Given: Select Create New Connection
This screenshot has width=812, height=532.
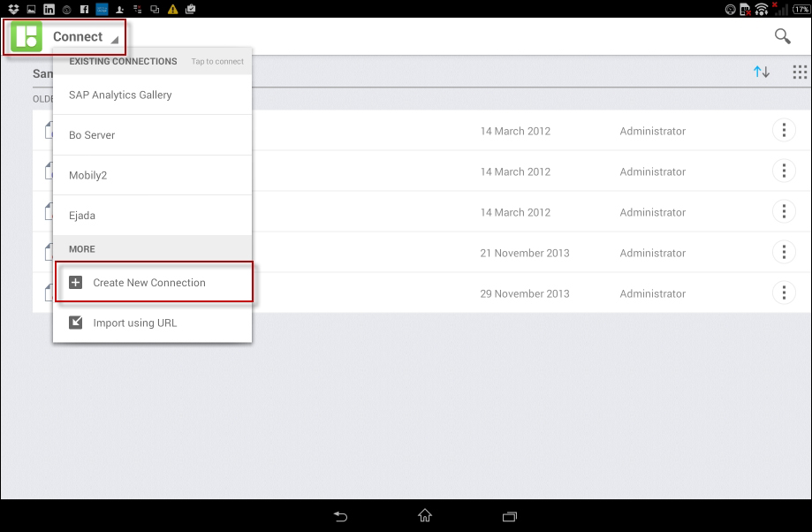Looking at the screenshot, I should [x=149, y=283].
